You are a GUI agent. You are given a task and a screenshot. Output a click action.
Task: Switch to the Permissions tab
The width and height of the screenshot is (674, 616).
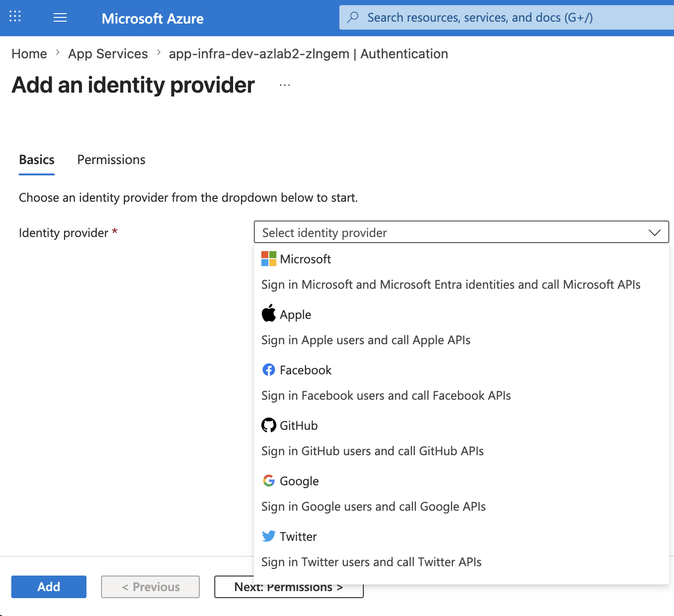tap(111, 160)
